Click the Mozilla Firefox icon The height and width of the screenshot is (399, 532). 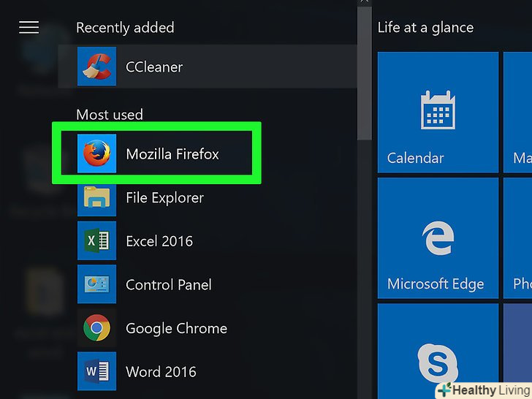pos(96,153)
